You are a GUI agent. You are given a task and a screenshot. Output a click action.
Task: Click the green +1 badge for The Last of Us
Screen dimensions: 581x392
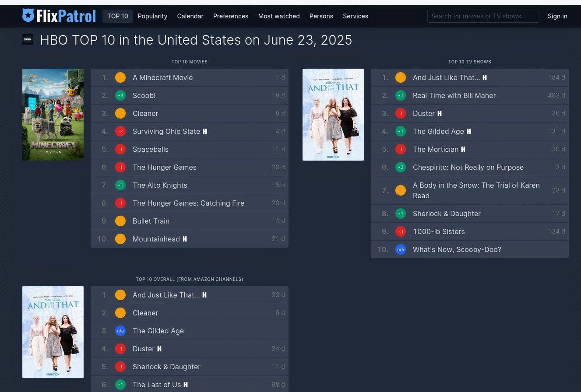tap(120, 385)
